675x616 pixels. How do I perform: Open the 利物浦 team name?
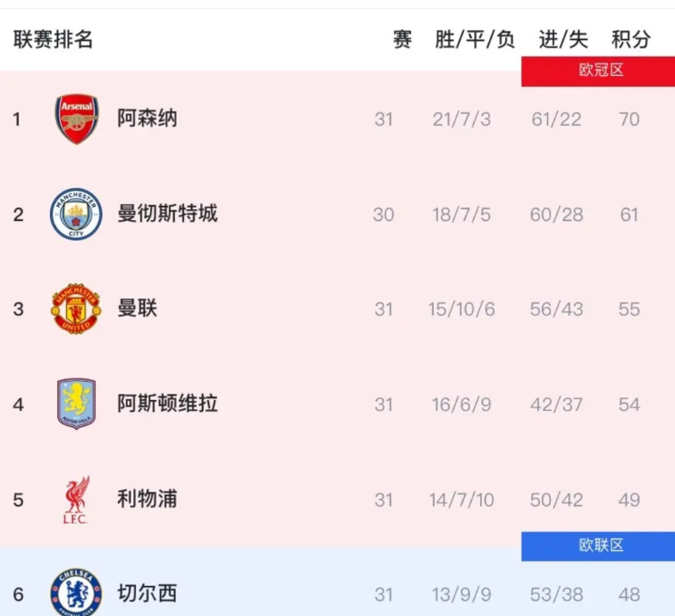tap(146, 499)
